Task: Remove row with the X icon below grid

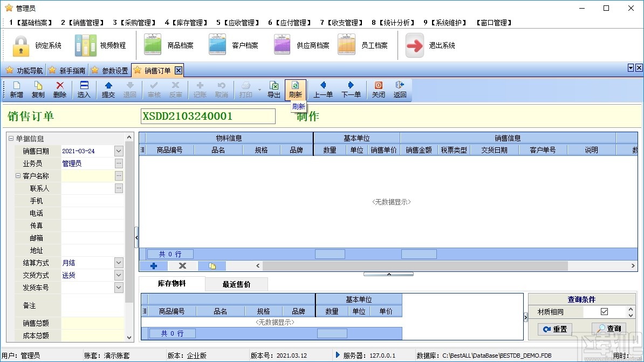Action: pyautogui.click(x=182, y=266)
